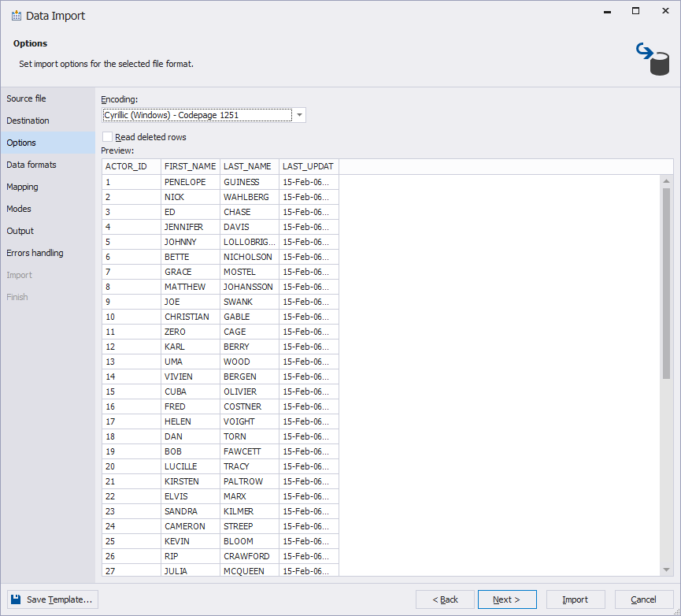Enable the Read deleted rows checkbox
681x616 pixels.
108,137
